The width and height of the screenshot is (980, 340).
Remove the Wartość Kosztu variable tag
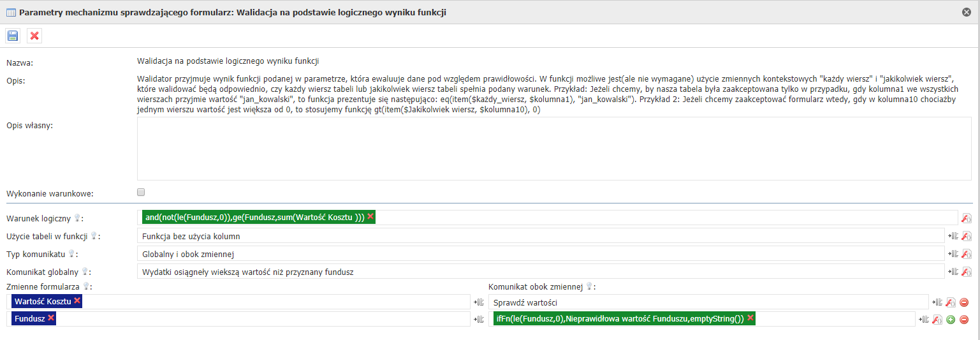click(77, 300)
